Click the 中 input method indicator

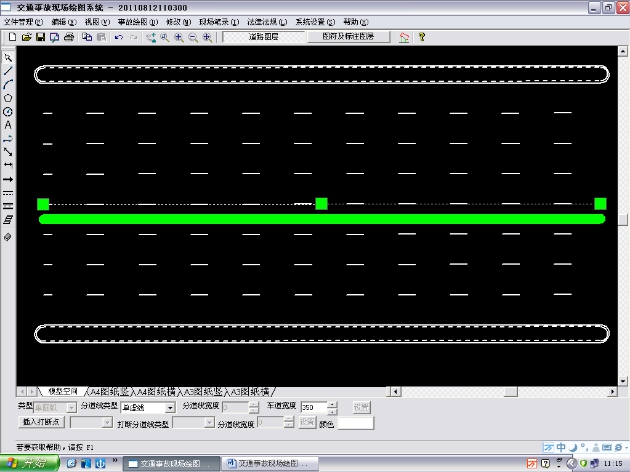click(x=561, y=447)
